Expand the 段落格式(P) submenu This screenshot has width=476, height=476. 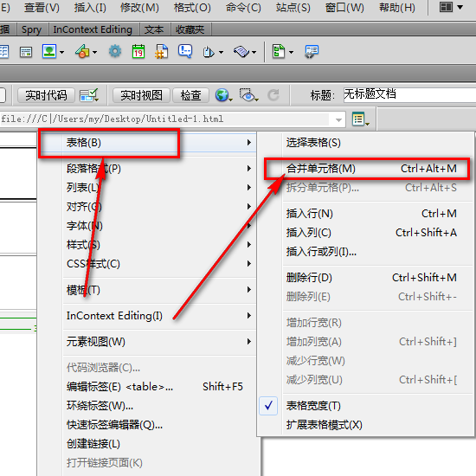[160, 169]
